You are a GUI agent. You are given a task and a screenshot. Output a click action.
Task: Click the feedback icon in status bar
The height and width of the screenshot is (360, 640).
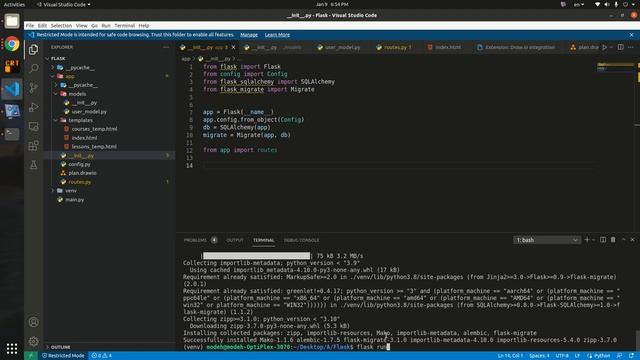[x=620, y=356]
